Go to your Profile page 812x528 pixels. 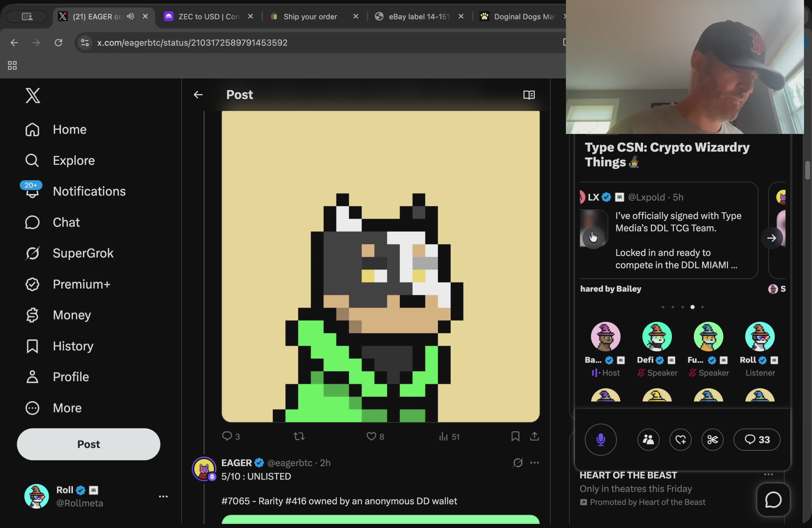tap(57, 377)
